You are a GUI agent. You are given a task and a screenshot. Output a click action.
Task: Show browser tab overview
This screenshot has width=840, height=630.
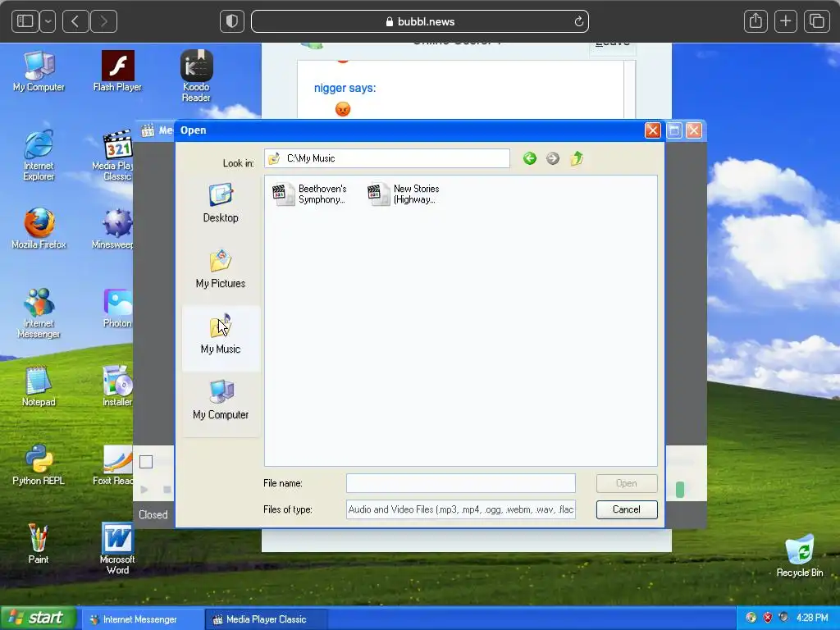(x=816, y=21)
